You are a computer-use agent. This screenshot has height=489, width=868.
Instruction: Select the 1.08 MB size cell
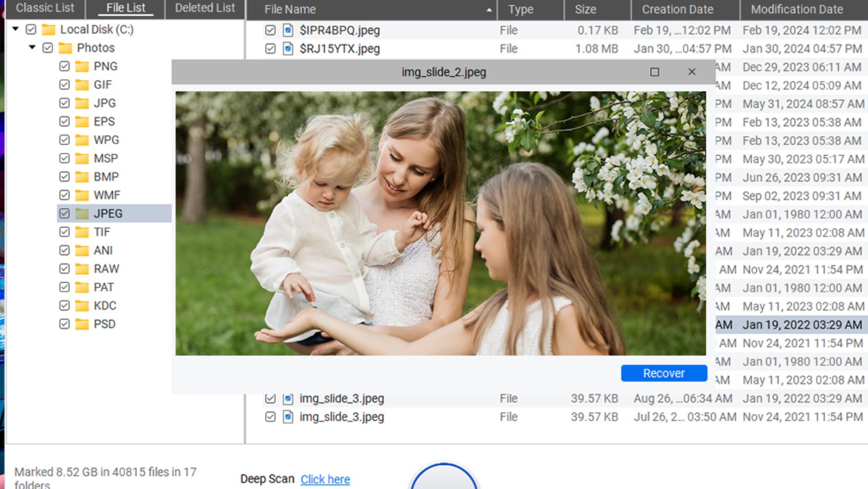point(596,49)
